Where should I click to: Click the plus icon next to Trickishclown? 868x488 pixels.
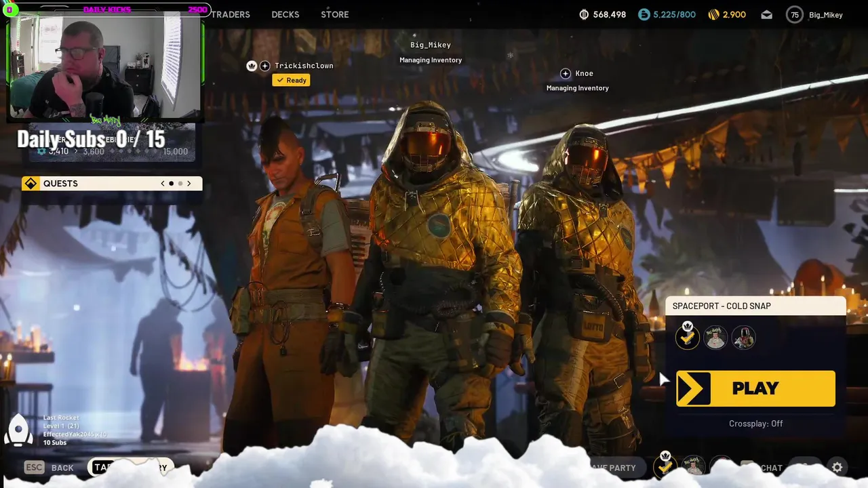pyautogui.click(x=265, y=66)
